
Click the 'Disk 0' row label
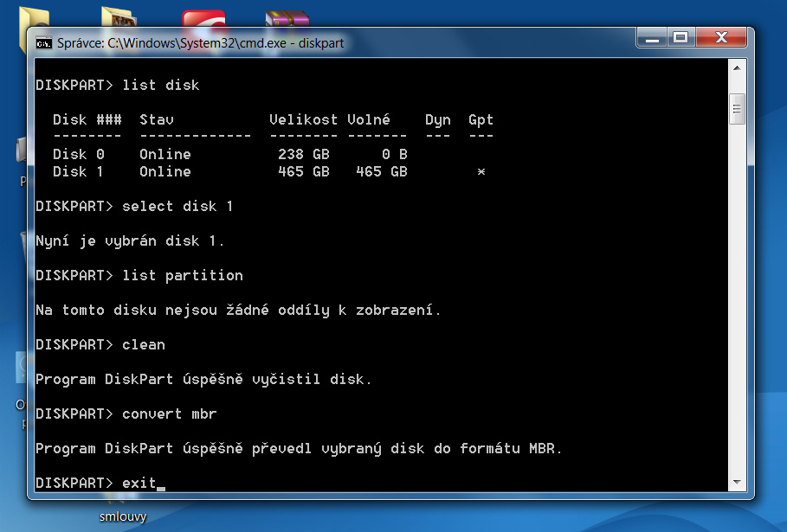click(x=78, y=155)
